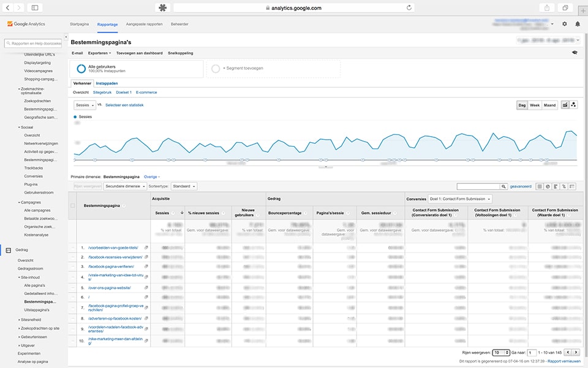Image resolution: width=588 pixels, height=368 pixels.
Task: Click the geavanceerd filter link
Action: coord(521,186)
